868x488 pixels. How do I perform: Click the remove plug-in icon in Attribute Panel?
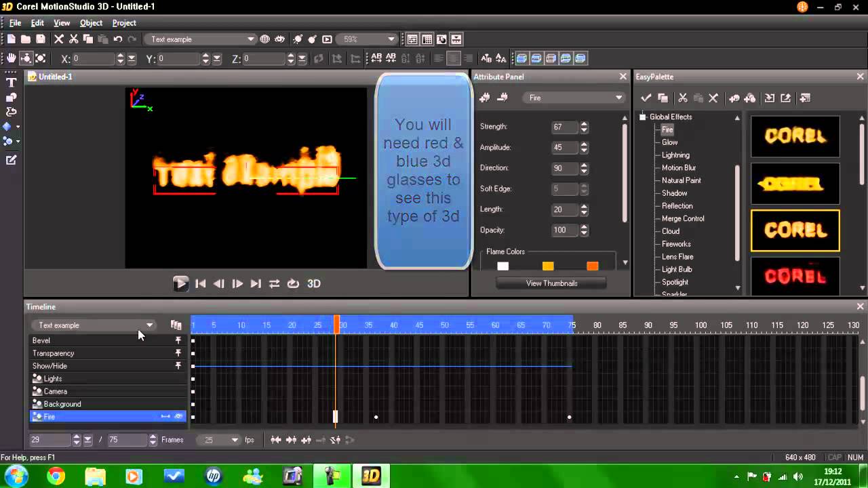coord(502,98)
